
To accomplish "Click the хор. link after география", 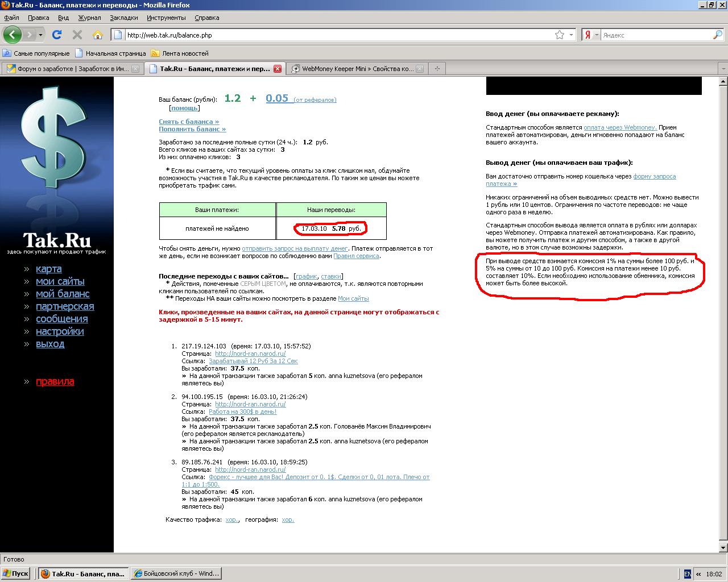I will (288, 519).
